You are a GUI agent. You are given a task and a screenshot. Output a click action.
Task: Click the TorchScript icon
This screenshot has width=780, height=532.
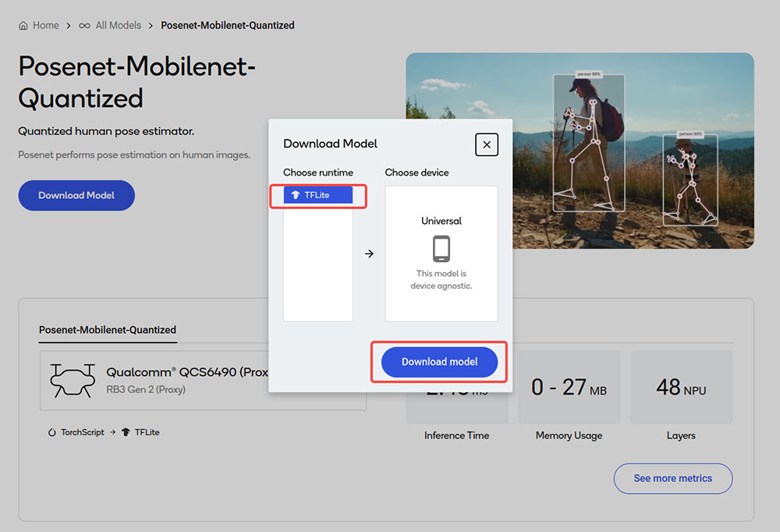point(51,432)
